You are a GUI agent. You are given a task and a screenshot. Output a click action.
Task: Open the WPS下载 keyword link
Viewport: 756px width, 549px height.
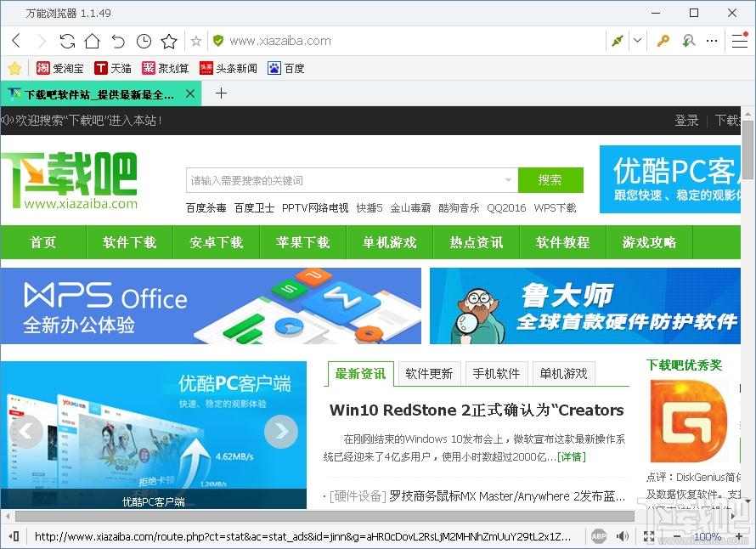(555, 208)
